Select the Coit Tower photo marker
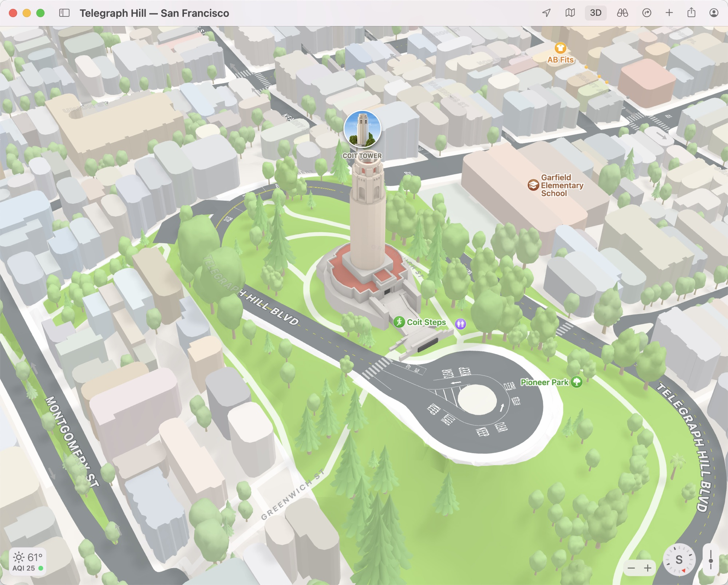 (x=362, y=130)
